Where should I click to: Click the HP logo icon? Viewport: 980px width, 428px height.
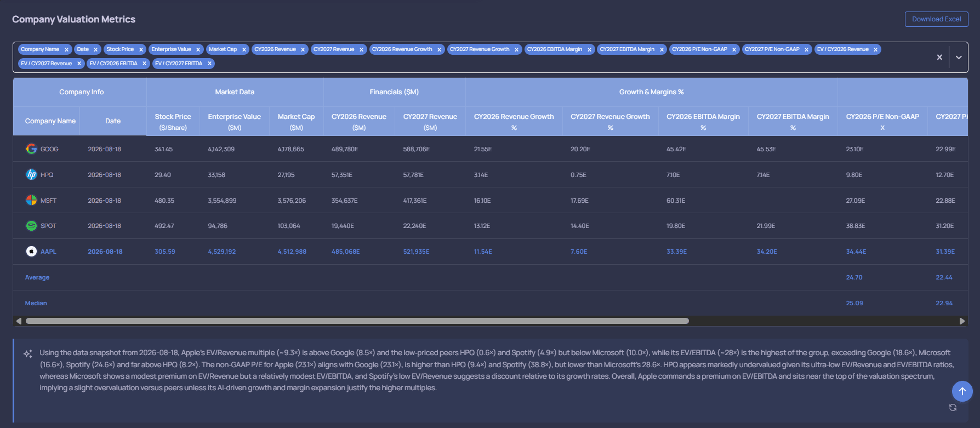pyautogui.click(x=32, y=174)
